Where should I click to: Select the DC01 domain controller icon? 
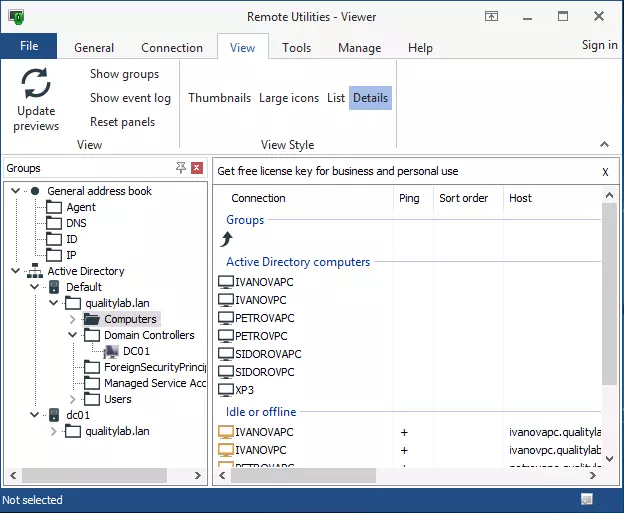[x=112, y=351]
